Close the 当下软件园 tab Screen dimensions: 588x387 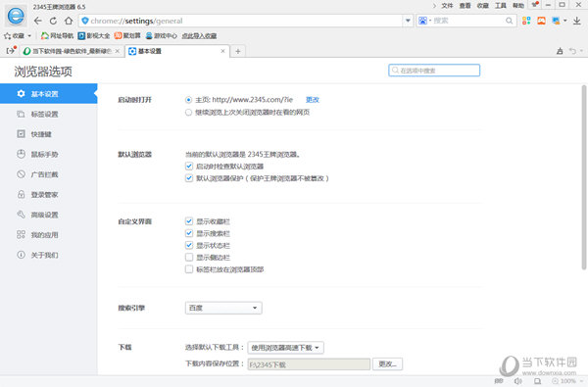pyautogui.click(x=118, y=51)
